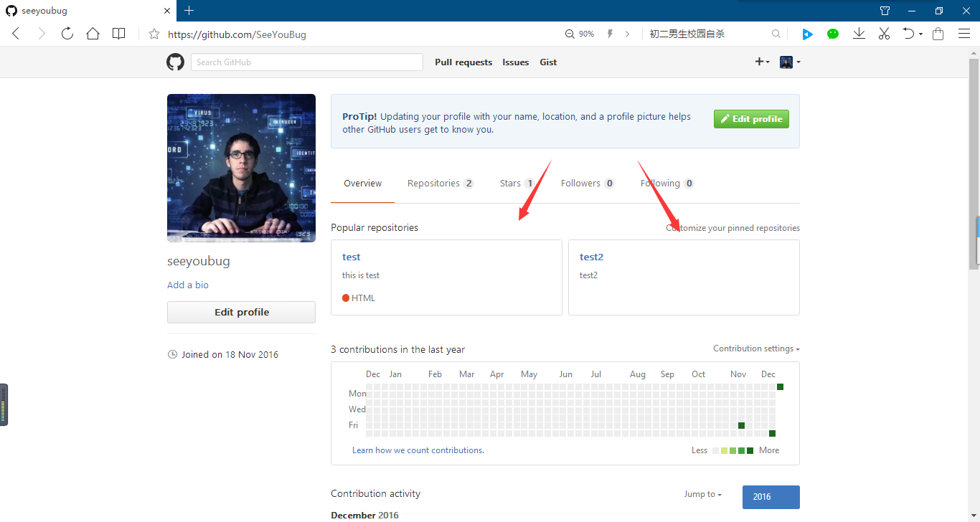This screenshot has width=980, height=522.
Task: Open the browser downloads icon
Action: [858, 34]
